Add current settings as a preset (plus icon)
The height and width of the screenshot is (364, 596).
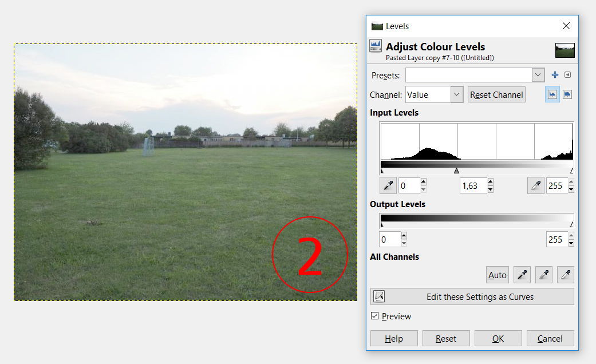click(x=555, y=75)
